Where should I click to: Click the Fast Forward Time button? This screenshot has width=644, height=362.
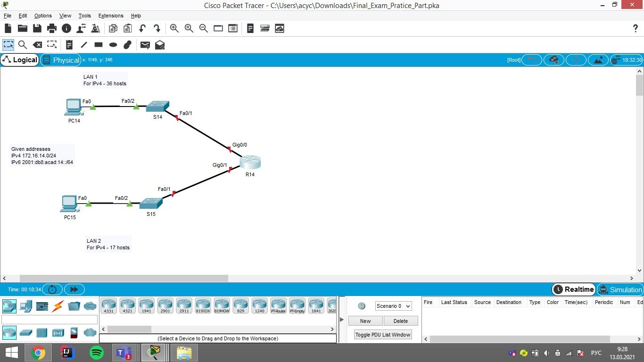point(74,289)
